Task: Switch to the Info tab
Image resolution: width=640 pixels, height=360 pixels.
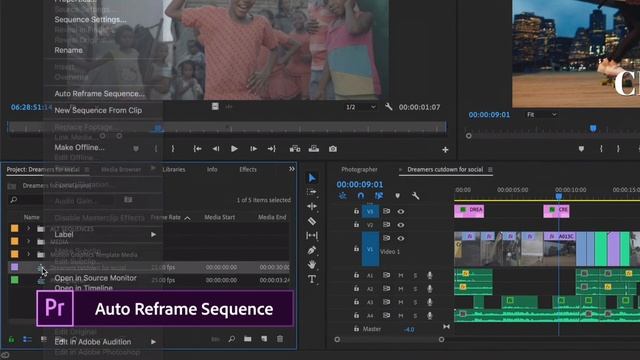Action: tap(212, 169)
